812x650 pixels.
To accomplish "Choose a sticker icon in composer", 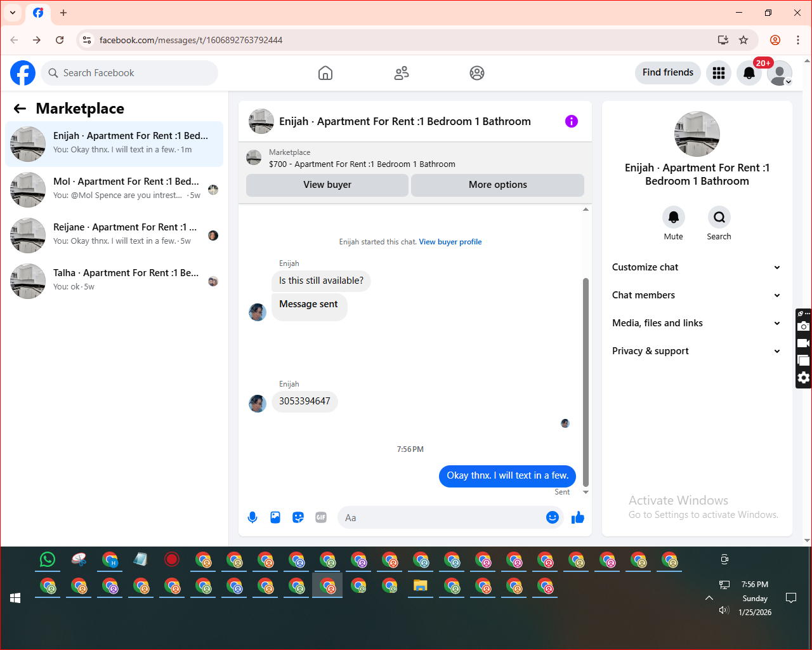I will [x=298, y=517].
